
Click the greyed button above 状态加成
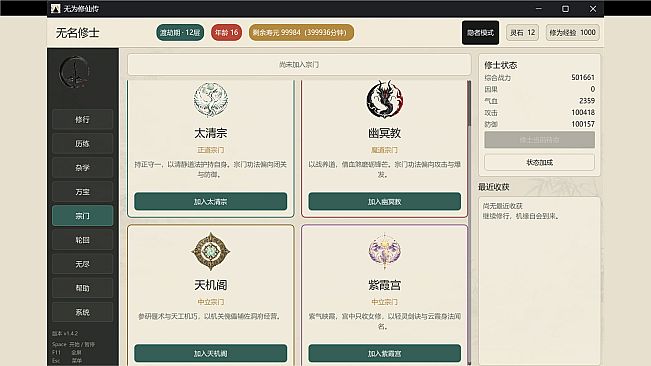click(x=539, y=140)
